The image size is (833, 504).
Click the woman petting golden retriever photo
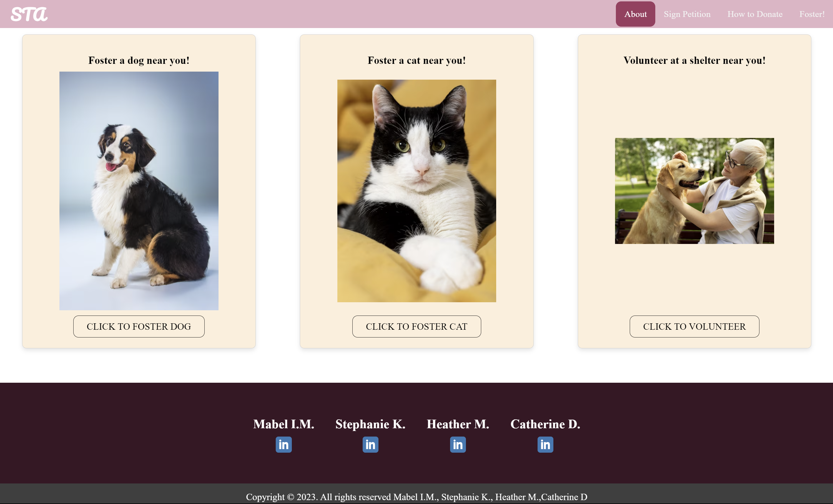(694, 191)
